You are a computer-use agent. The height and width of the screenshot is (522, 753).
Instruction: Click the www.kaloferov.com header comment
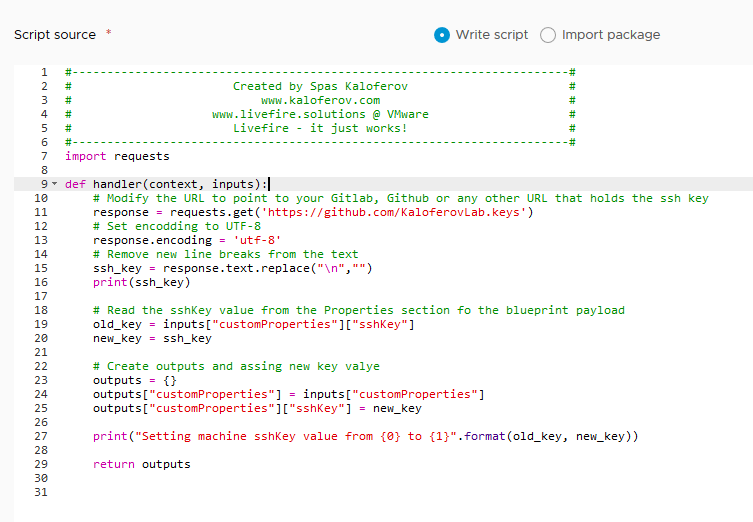tap(320, 100)
